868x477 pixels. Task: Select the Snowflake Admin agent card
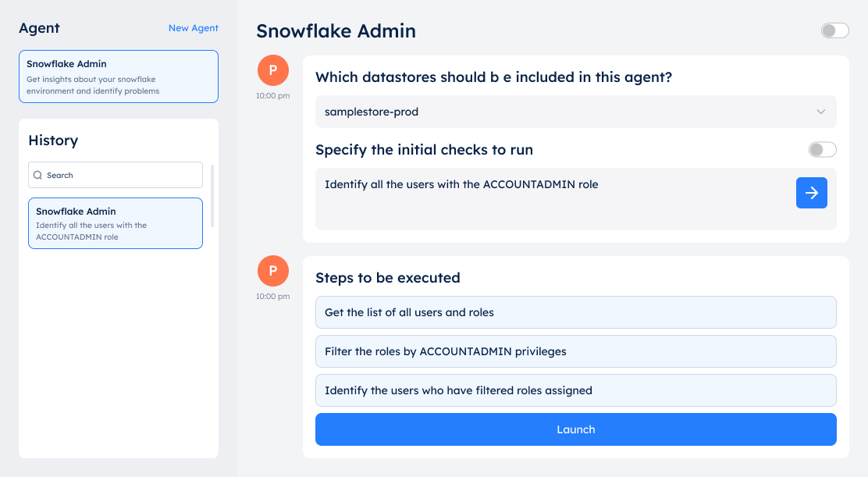[118, 76]
